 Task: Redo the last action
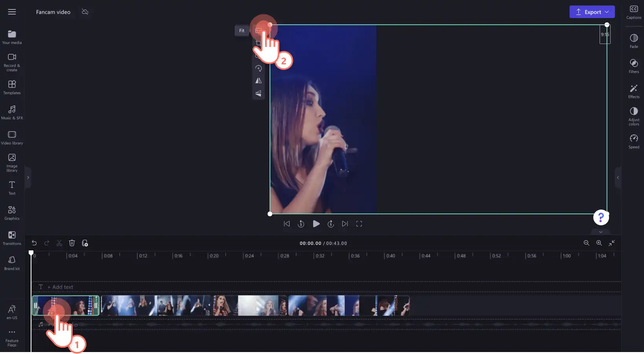coord(47,243)
